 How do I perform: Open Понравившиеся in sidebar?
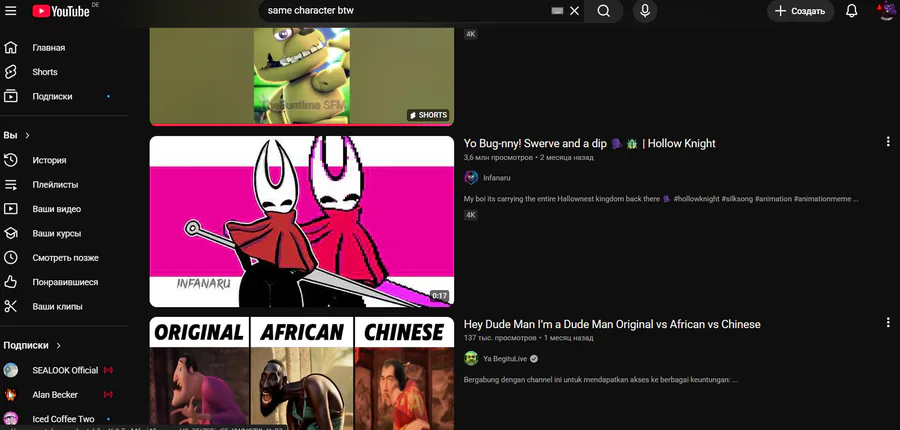pyautogui.click(x=64, y=282)
